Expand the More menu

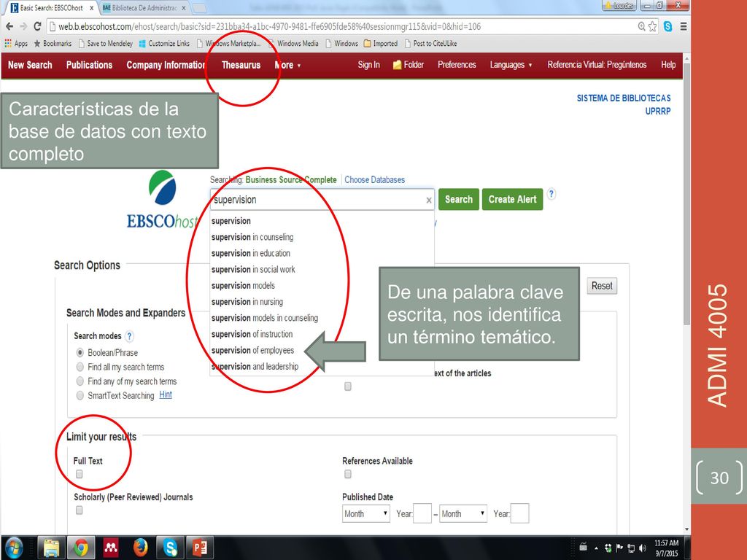[x=287, y=65]
